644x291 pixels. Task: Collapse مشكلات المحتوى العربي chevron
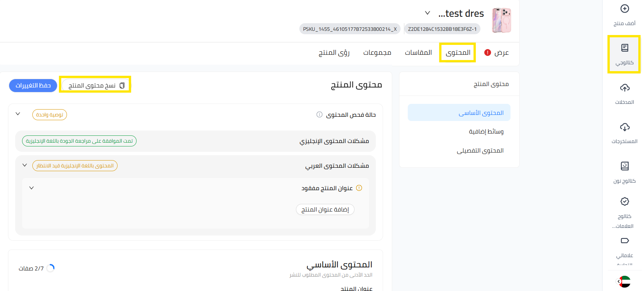click(x=25, y=165)
